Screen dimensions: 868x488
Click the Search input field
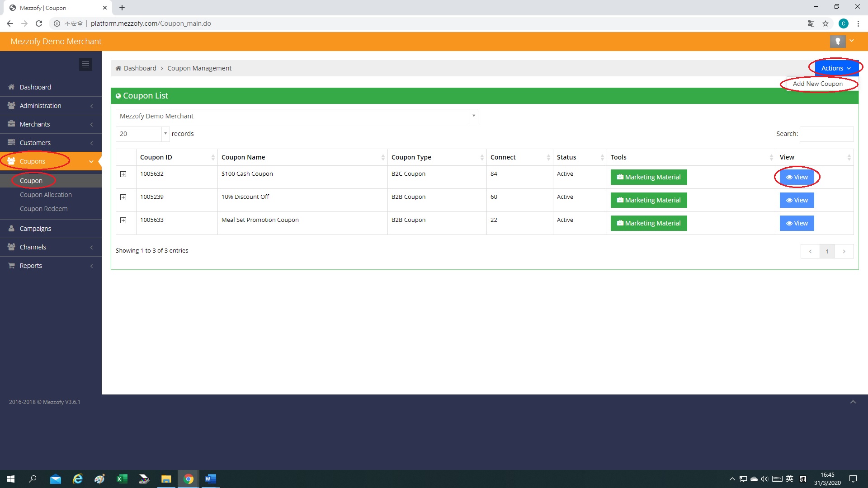826,134
